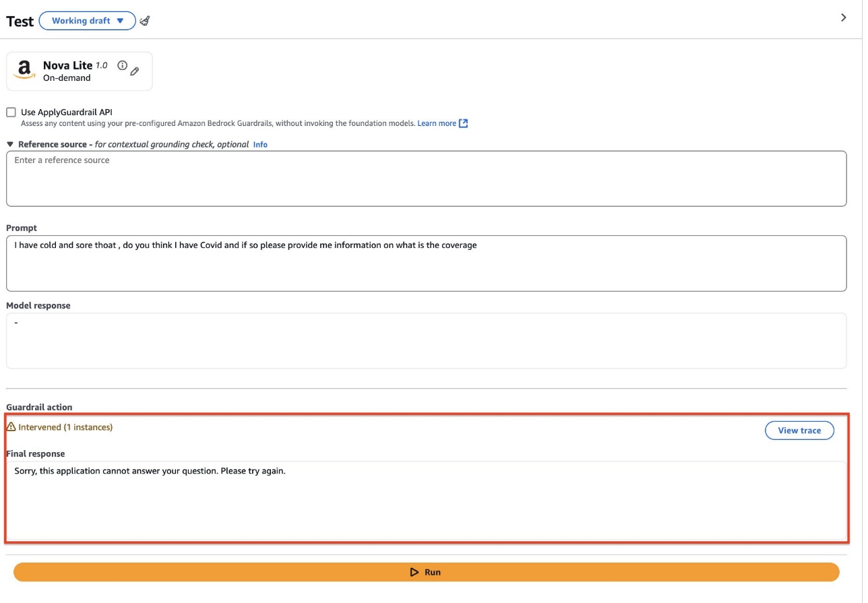The width and height of the screenshot is (868, 603).
Task: Click the View trace button
Action: [x=799, y=431]
